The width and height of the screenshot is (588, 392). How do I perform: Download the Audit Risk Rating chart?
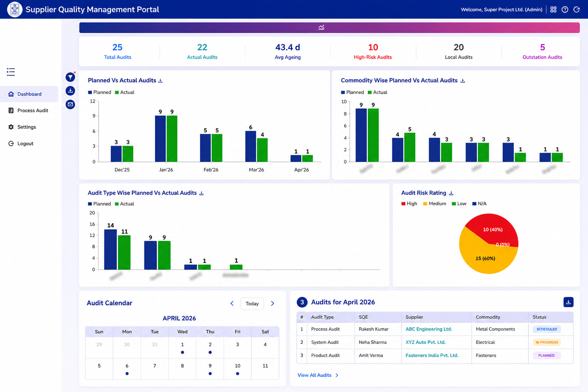tap(451, 193)
